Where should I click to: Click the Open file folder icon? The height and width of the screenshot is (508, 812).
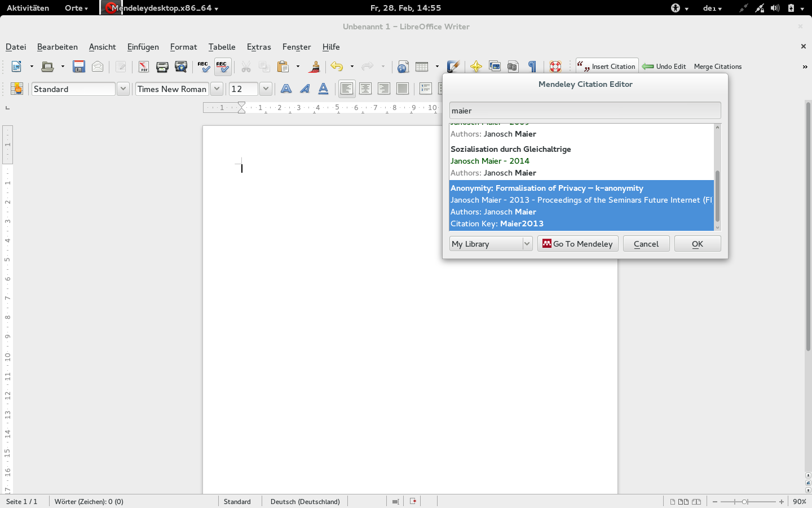(x=47, y=67)
